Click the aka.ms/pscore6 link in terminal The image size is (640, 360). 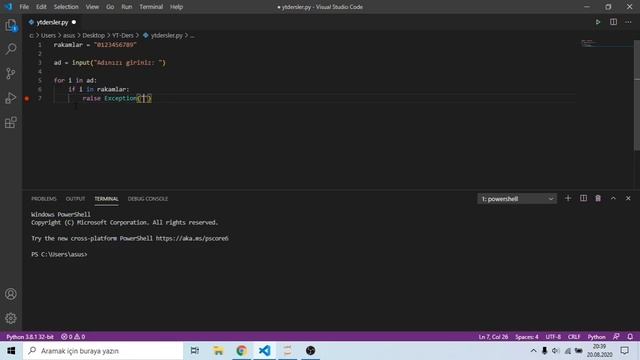click(x=192, y=238)
